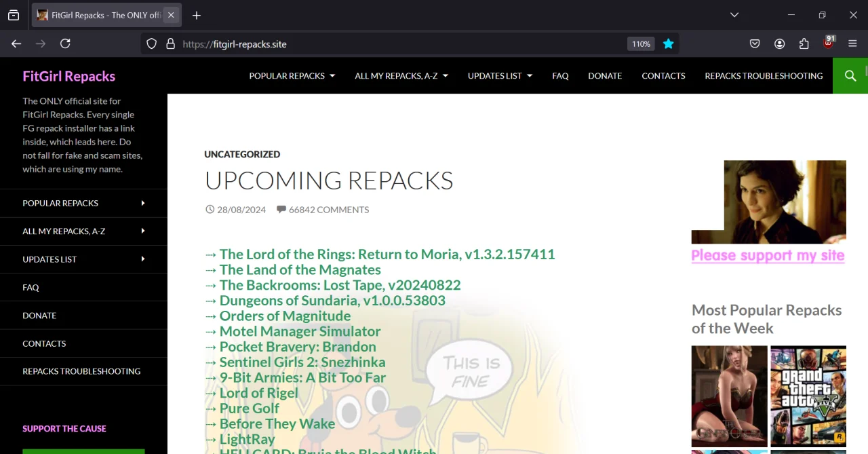Open a new tab with the plus button
Screen dimensions: 868x454
(197, 15)
